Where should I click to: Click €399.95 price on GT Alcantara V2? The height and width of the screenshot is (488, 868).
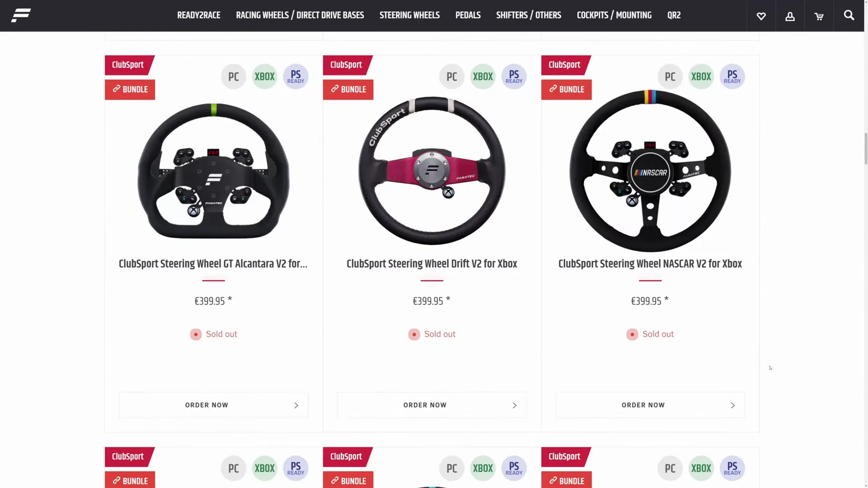pos(213,301)
